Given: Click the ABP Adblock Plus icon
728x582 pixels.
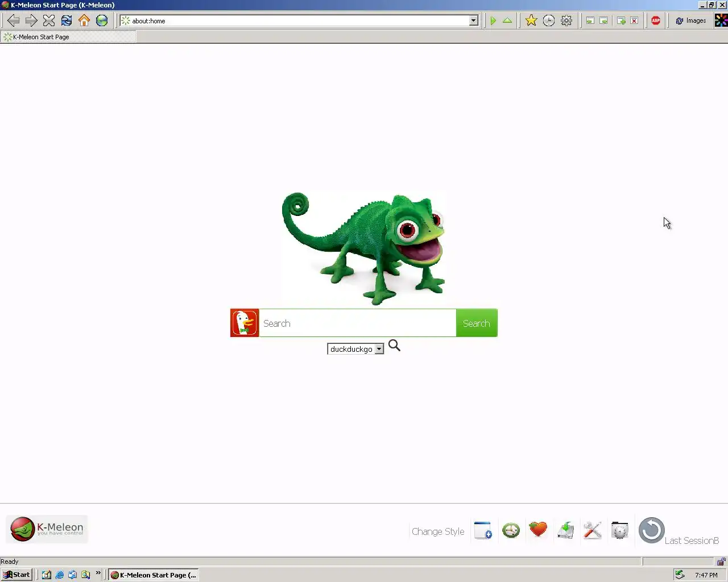Looking at the screenshot, I should click(656, 20).
